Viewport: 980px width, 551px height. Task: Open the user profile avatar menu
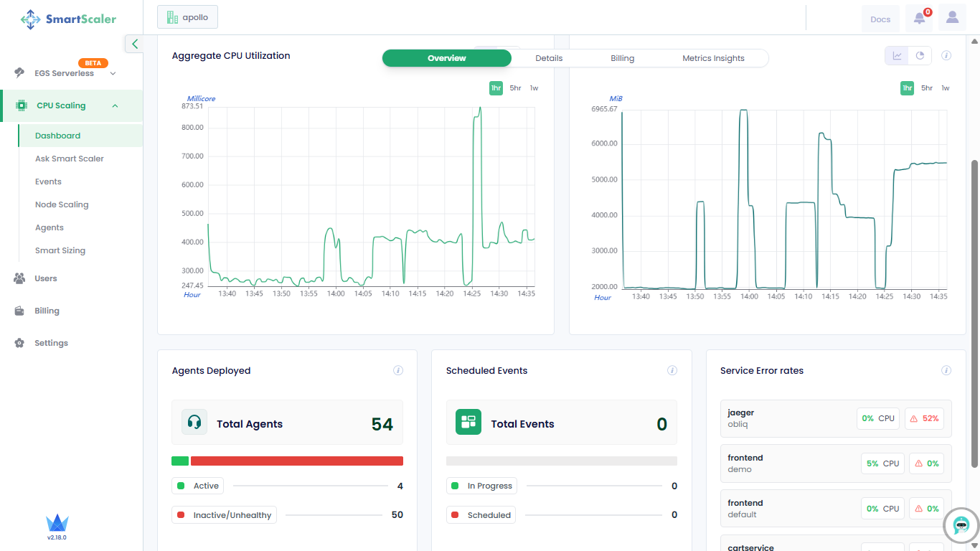(x=952, y=19)
